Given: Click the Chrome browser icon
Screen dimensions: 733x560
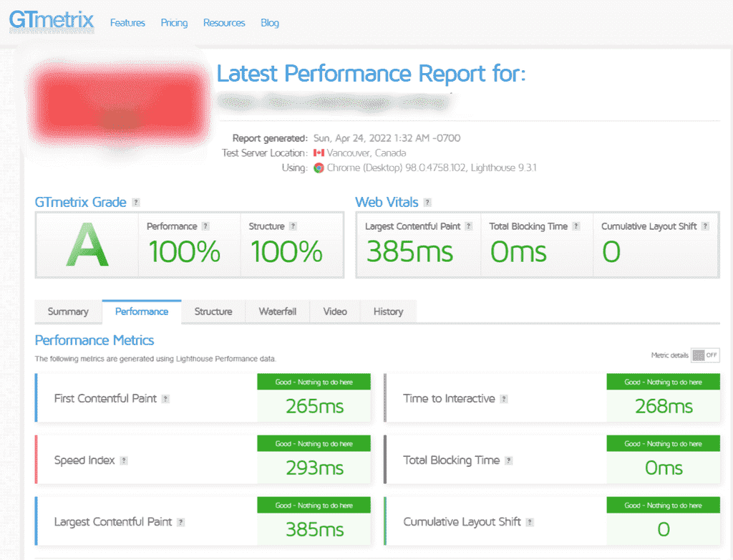Looking at the screenshot, I should point(319,168).
